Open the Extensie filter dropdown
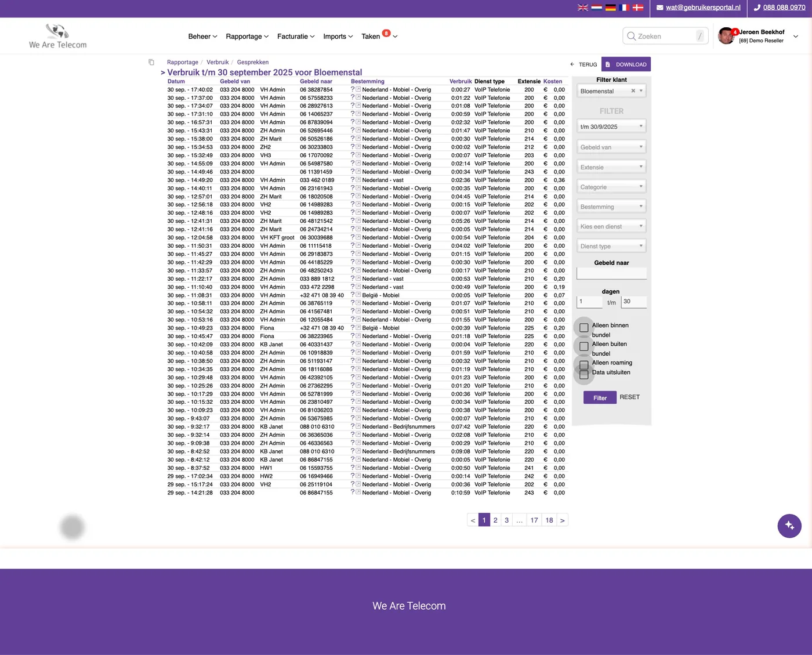The width and height of the screenshot is (812, 655). click(x=611, y=167)
